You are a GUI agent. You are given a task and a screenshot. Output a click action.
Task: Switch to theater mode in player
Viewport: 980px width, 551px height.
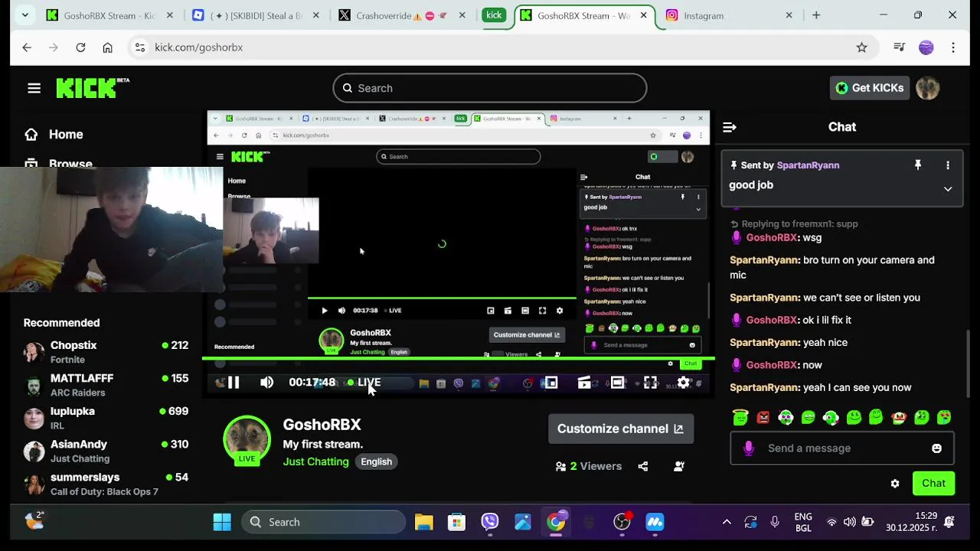617,383
